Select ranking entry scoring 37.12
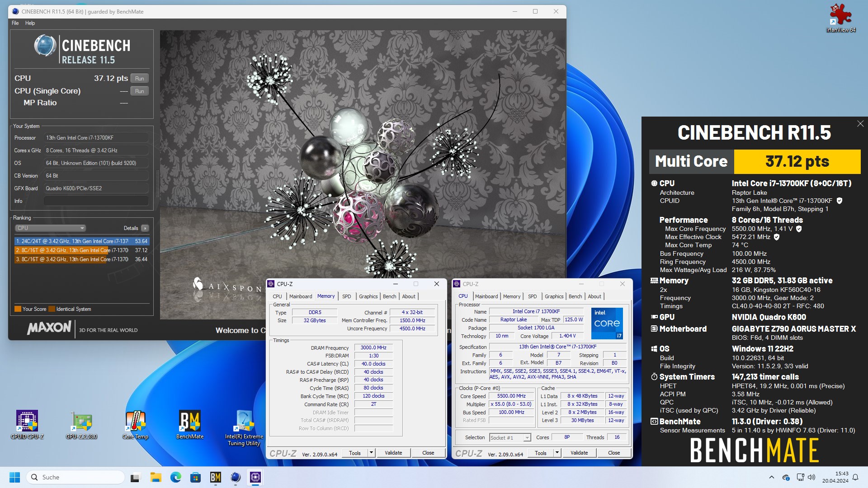This screenshot has height=488, width=868. (81, 250)
